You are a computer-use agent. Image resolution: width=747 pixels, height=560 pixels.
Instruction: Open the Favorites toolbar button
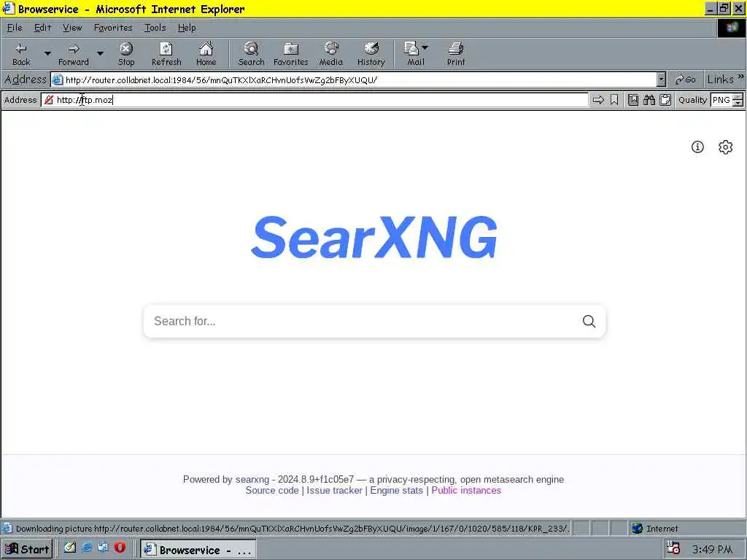290,54
